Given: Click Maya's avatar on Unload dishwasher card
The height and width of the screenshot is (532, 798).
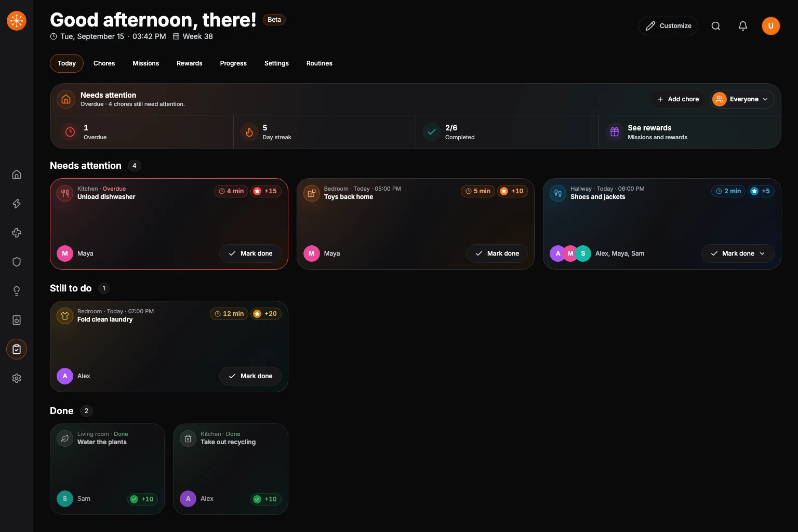Looking at the screenshot, I should (65, 254).
